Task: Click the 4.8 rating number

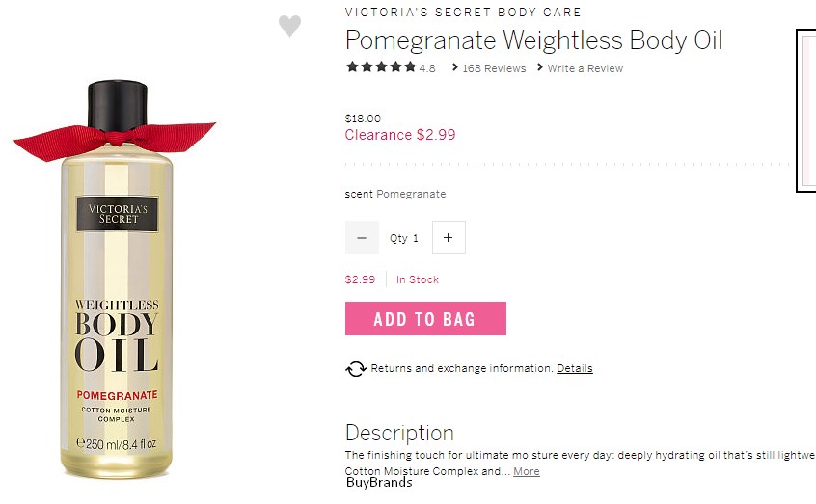Action: point(427,68)
